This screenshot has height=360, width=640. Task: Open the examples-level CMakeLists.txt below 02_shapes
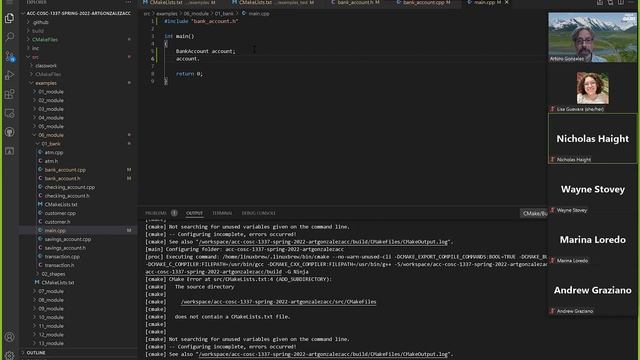click(x=58, y=282)
